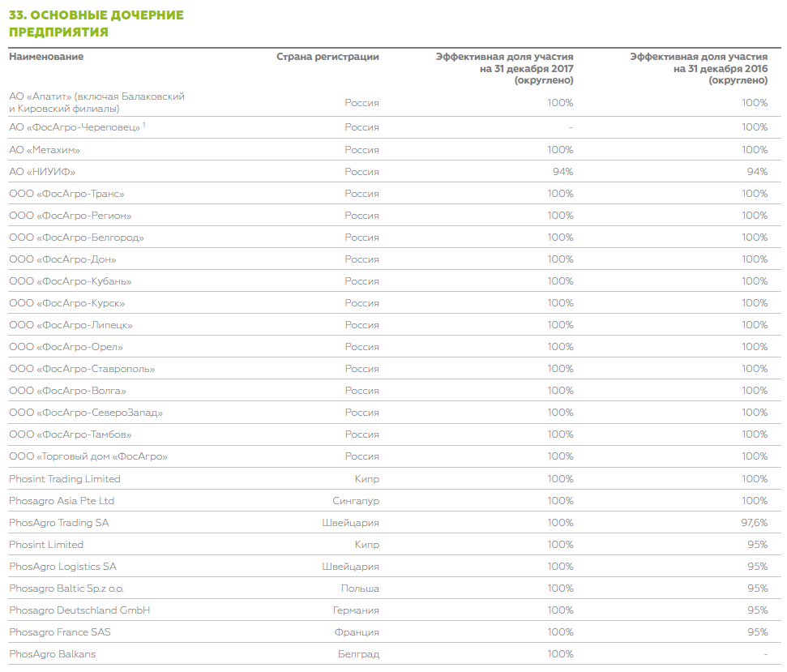Click ООО «ФосАгро-Орел»
This screenshot has width=787, height=672.
click(66, 347)
